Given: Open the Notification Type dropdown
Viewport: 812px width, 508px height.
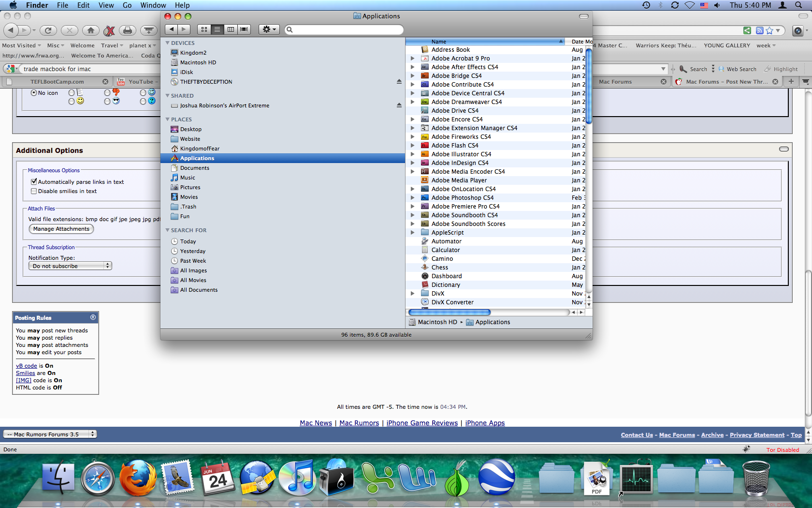Looking at the screenshot, I should [71, 266].
